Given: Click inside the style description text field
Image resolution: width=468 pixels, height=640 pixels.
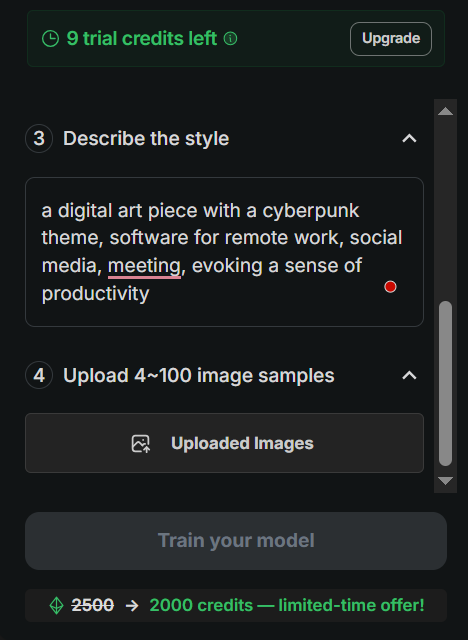Looking at the screenshot, I should [x=224, y=252].
